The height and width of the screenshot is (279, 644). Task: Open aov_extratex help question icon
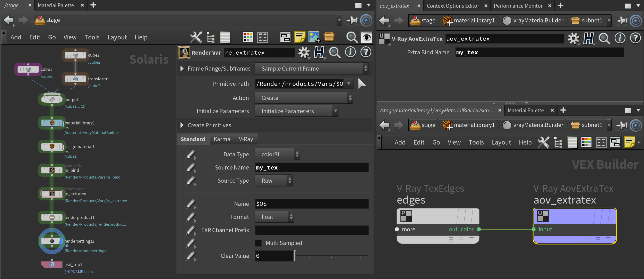click(x=635, y=38)
